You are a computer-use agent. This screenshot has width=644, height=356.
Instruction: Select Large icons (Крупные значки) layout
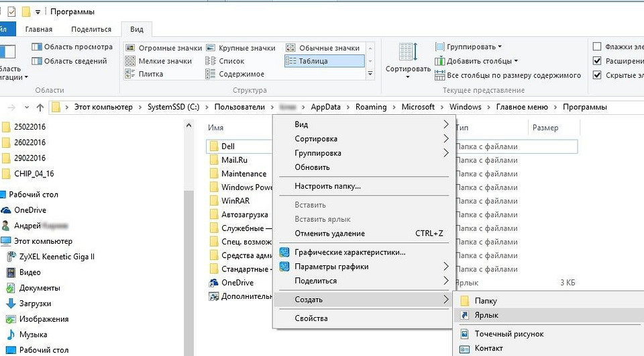240,48
